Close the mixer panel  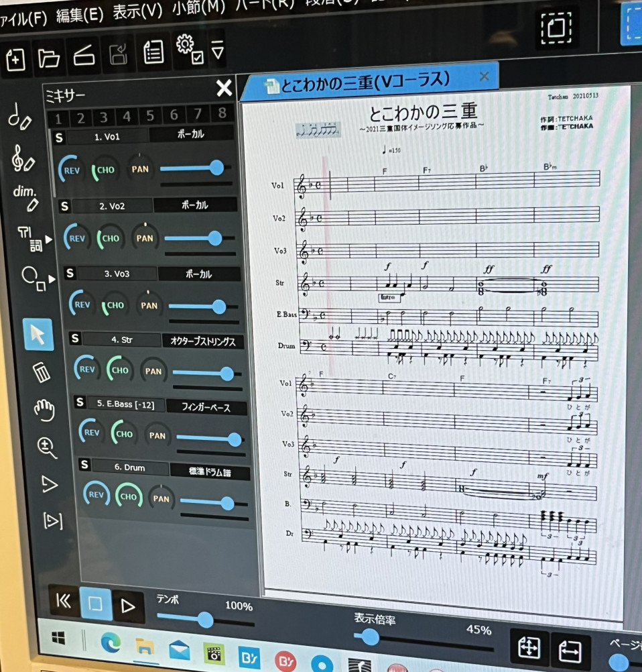[224, 89]
